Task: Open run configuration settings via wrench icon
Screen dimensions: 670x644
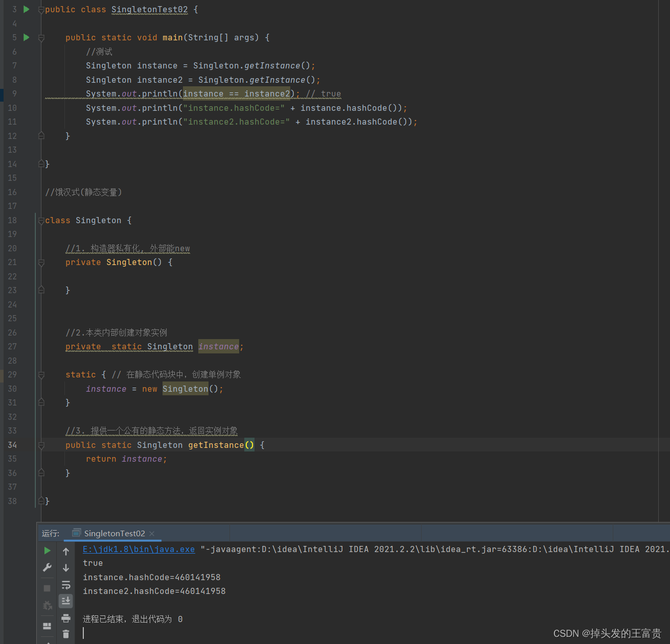Action: point(47,567)
